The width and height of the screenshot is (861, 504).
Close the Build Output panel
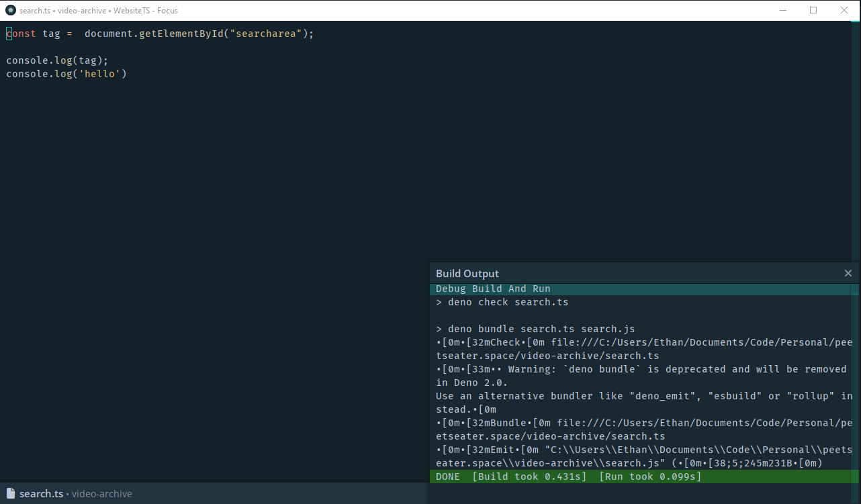[848, 273]
